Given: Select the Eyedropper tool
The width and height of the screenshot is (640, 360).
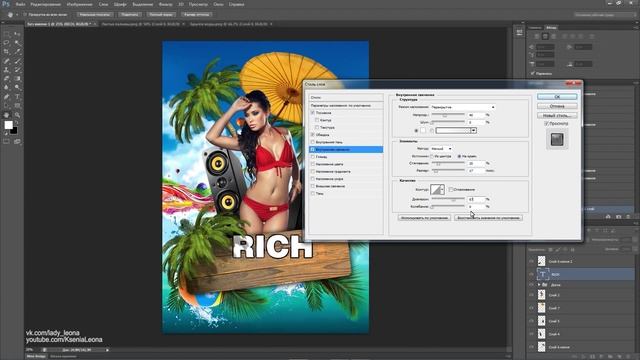Looking at the screenshot, I should pyautogui.click(x=17, y=52).
